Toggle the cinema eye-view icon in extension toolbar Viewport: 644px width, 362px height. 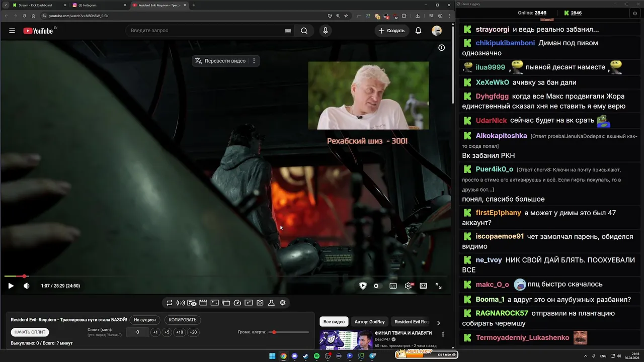pyautogui.click(x=192, y=303)
